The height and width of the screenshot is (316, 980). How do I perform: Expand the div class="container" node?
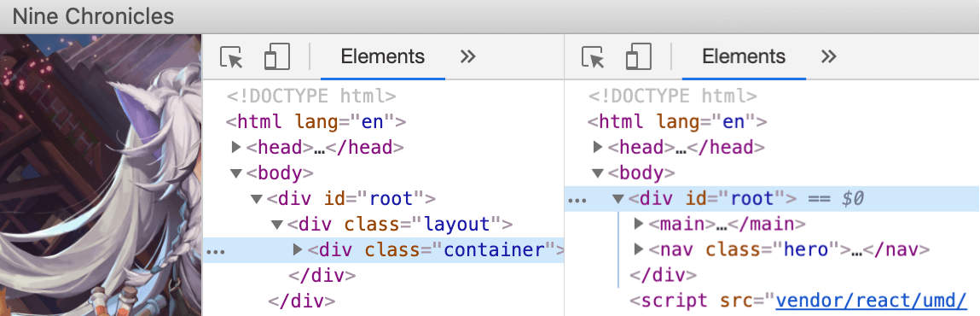tap(298, 249)
